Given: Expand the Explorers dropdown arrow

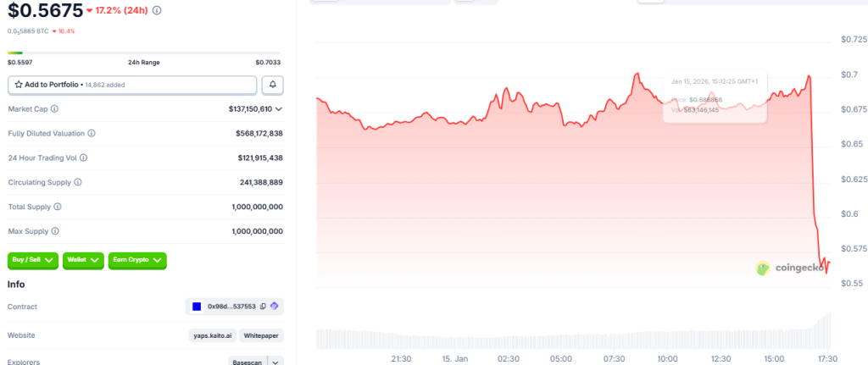Looking at the screenshot, I should [275, 362].
